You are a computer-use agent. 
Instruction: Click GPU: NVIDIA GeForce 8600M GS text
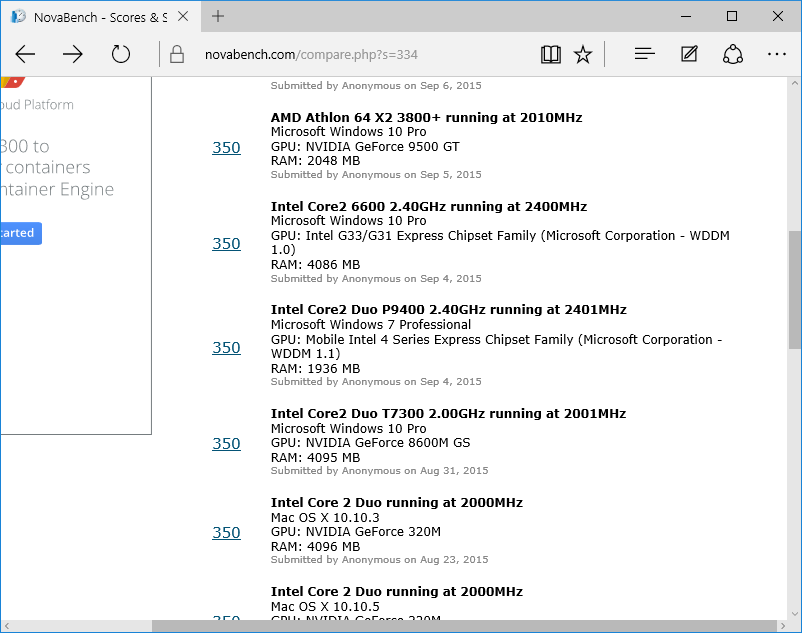pos(370,443)
